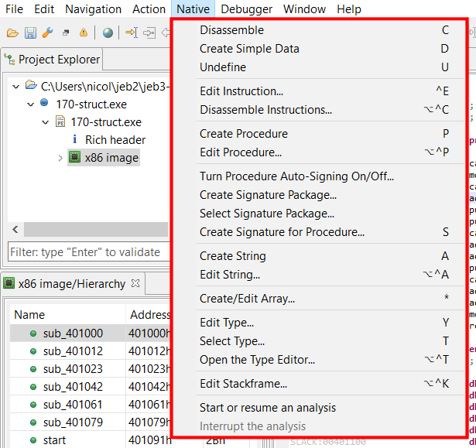
Task: Click the Name column header
Action: coord(67,315)
